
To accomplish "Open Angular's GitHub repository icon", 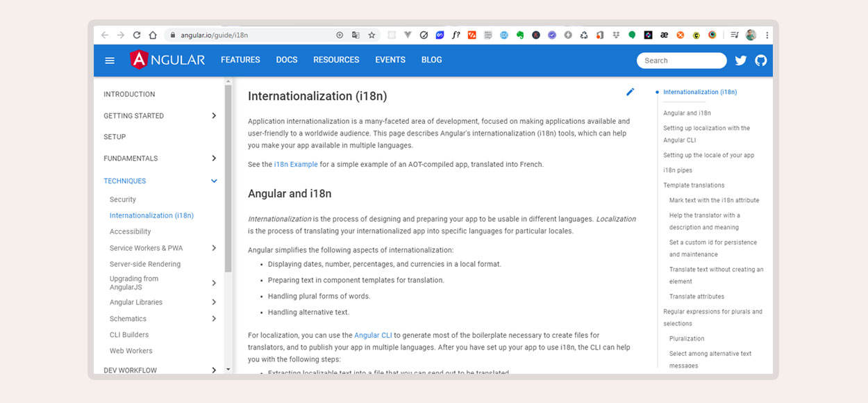I will [x=761, y=60].
